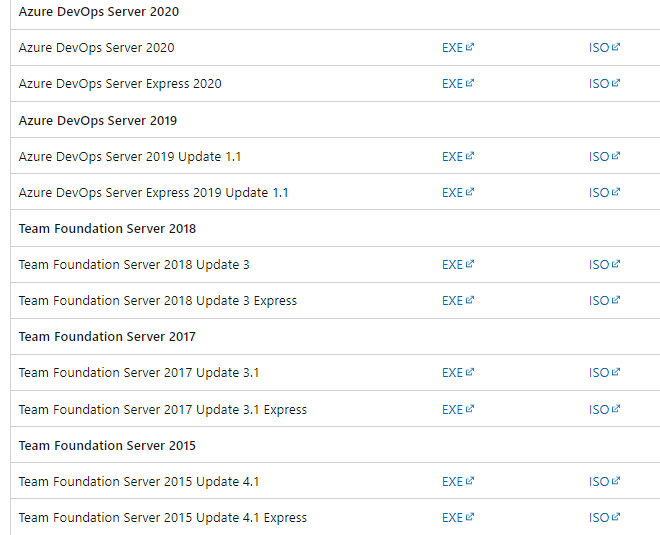Click external-link icon beside TFS 2017 Update 3.1 ISO
Image resolution: width=660 pixels, height=535 pixels.
pyautogui.click(x=616, y=372)
